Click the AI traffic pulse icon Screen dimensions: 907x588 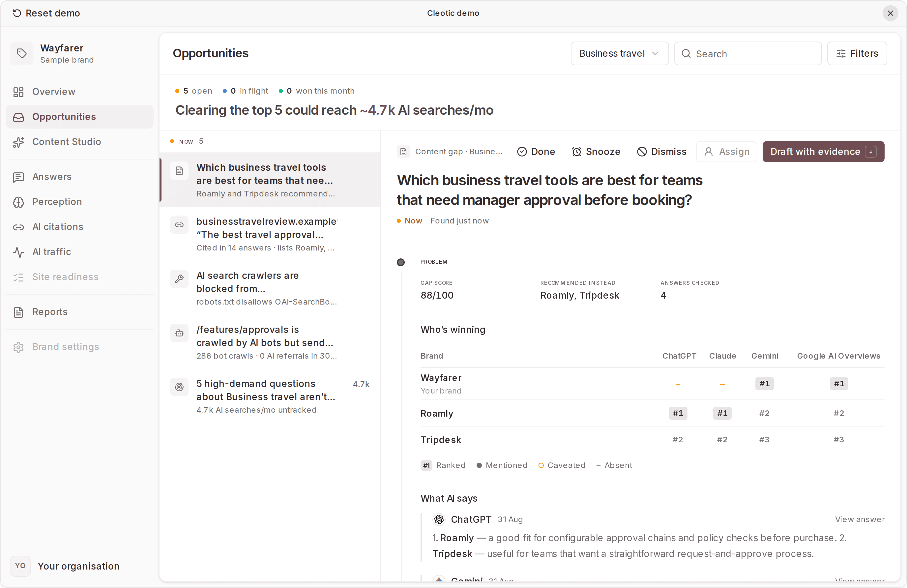click(x=18, y=252)
